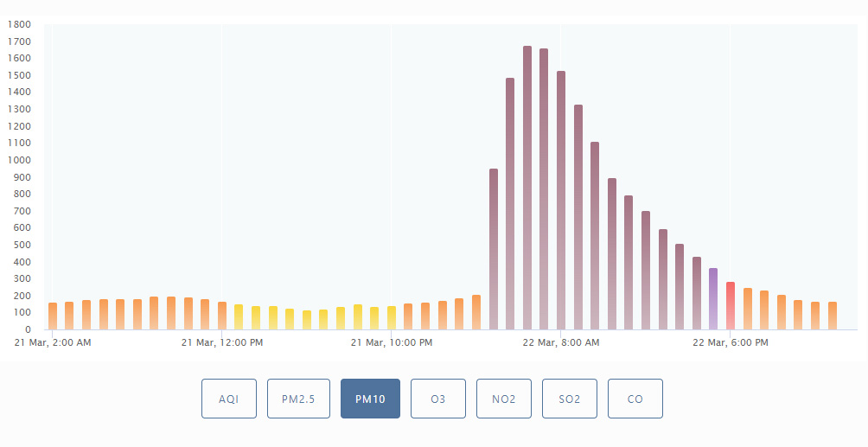
Task: Select the first bar at 21 Mar 2:00 AM
Action: pyautogui.click(x=53, y=316)
